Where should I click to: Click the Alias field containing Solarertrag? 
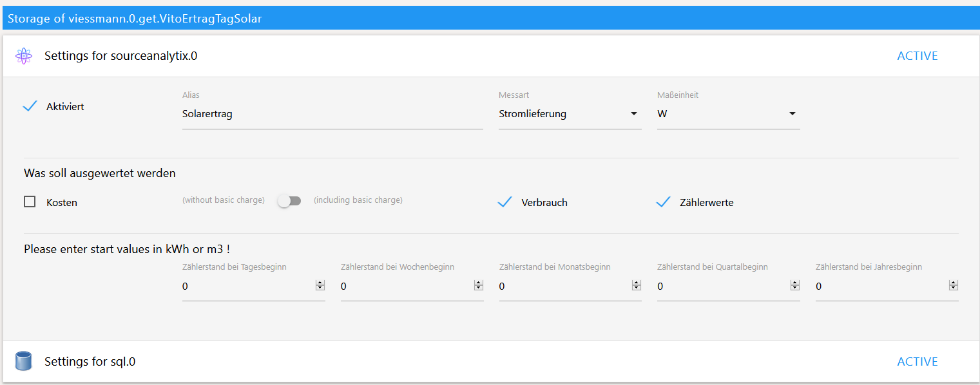coord(332,114)
